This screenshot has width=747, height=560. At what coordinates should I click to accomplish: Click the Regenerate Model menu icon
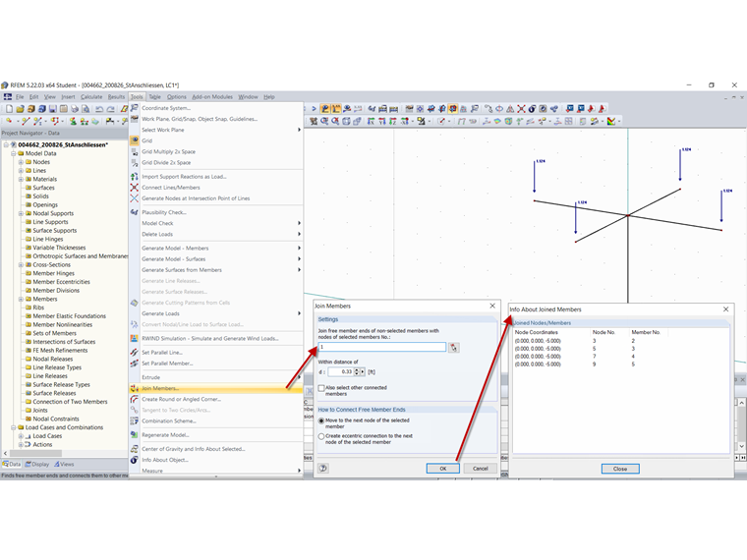click(x=135, y=435)
